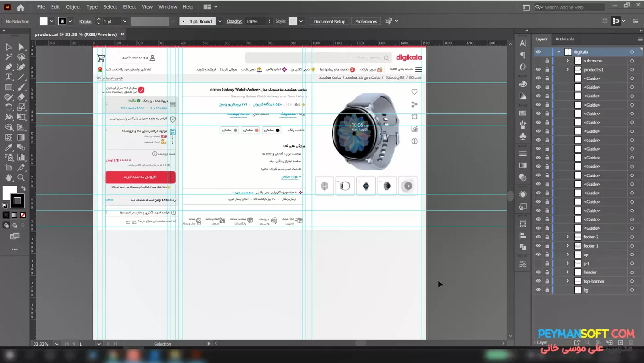Hide the bg layer
This screenshot has height=363, width=644.
538,290
